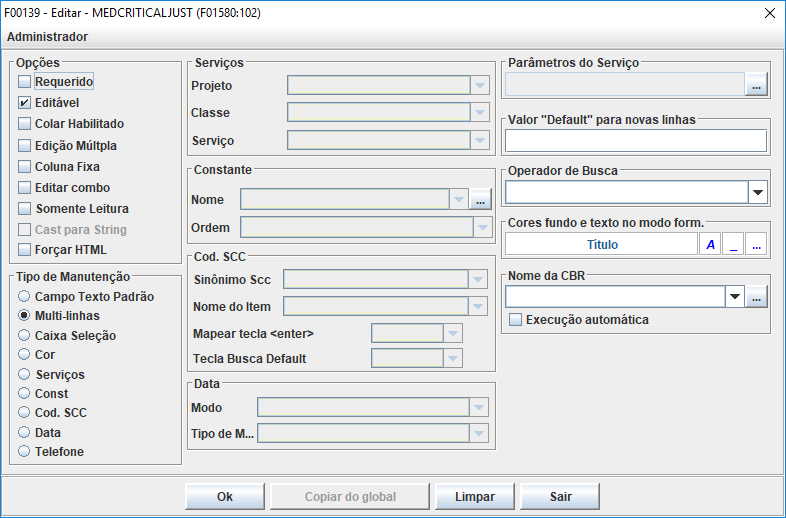Click the ellipsis button beside Parâmetros do Serviço
This screenshot has width=786, height=518.
756,85
